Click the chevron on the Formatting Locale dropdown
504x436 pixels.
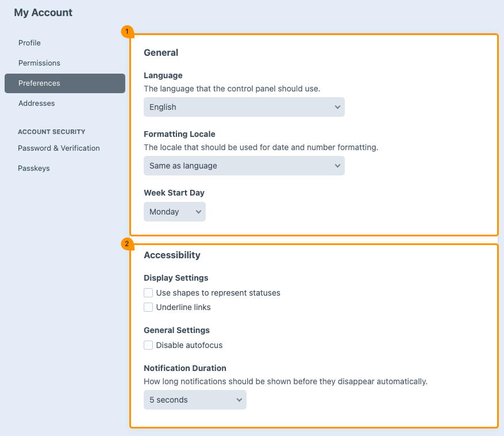(337, 166)
